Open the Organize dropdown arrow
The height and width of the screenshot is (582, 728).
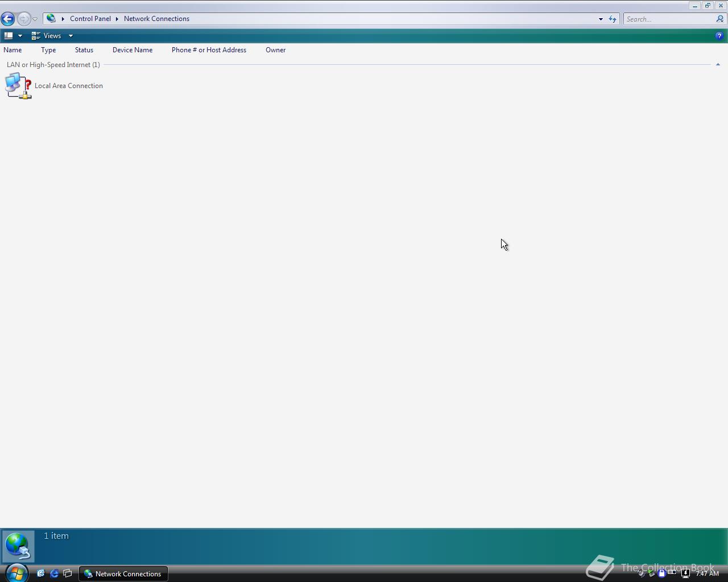20,36
